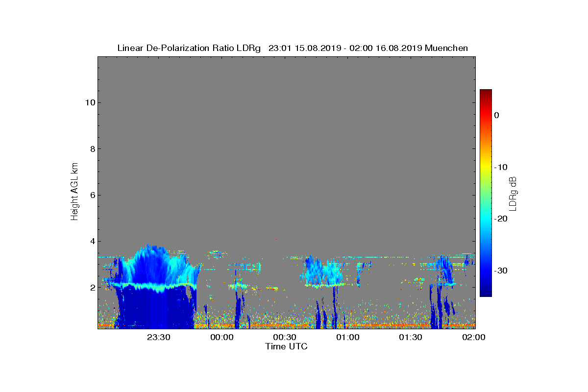This screenshot has width=588, height=392.
Task: Click the colorbar tick label '-10'
Action: 500,167
